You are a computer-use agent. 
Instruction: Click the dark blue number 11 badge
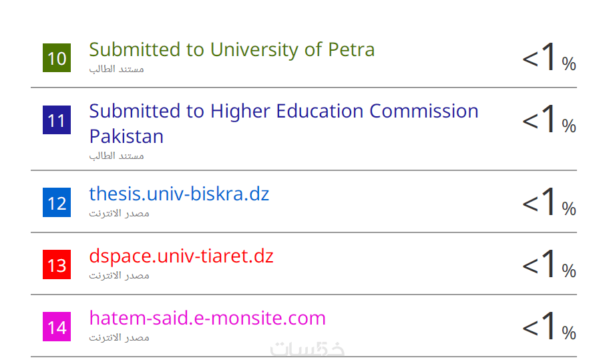click(x=57, y=120)
